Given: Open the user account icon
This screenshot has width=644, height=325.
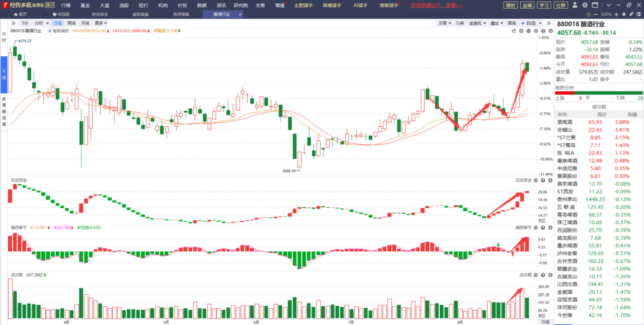Looking at the screenshot, I should (575, 5).
